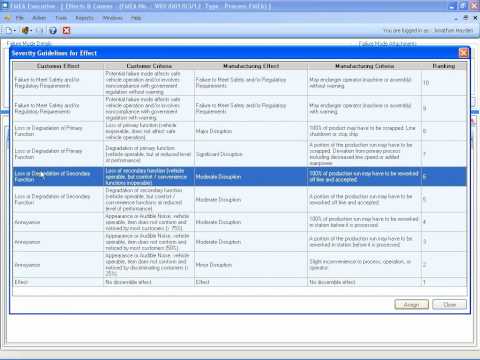Click the Failure Mode Attachments label behind dialog

[387, 43]
